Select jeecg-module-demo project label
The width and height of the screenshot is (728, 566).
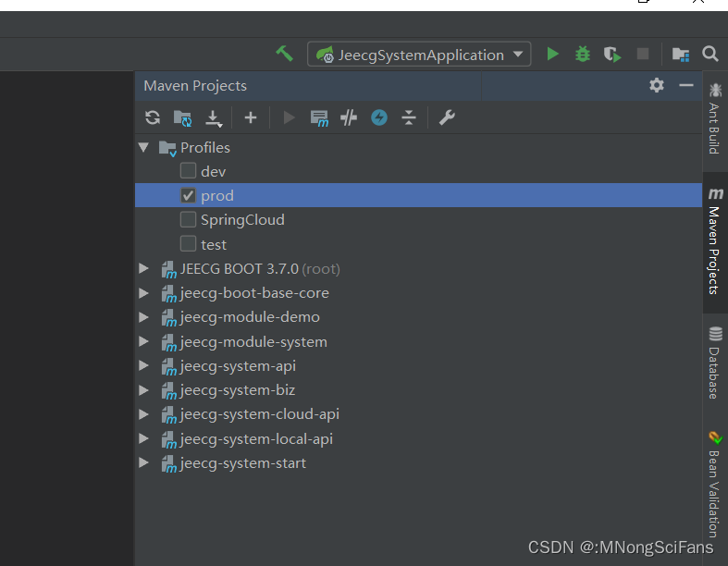(x=250, y=317)
